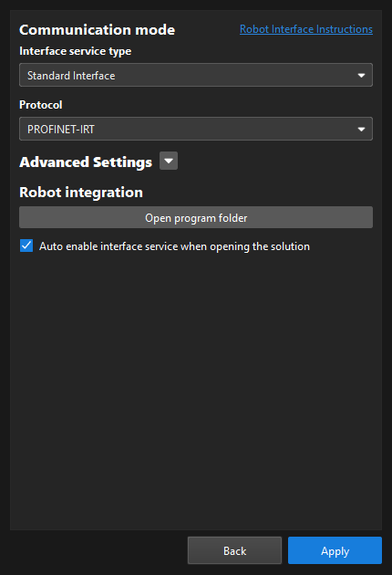Image resolution: width=392 pixels, height=575 pixels.
Task: Uncheck Auto enable interface service checkbox
Action: pos(26,246)
